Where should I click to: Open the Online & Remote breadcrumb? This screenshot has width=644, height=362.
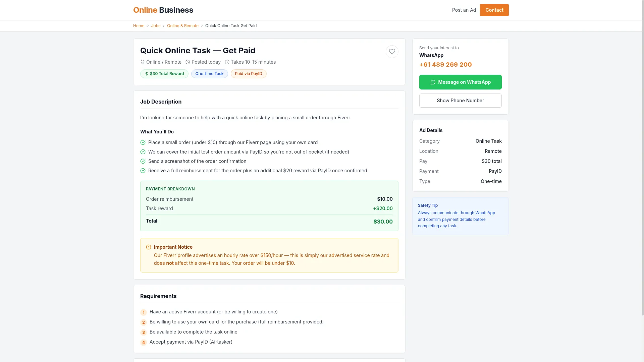183,26
